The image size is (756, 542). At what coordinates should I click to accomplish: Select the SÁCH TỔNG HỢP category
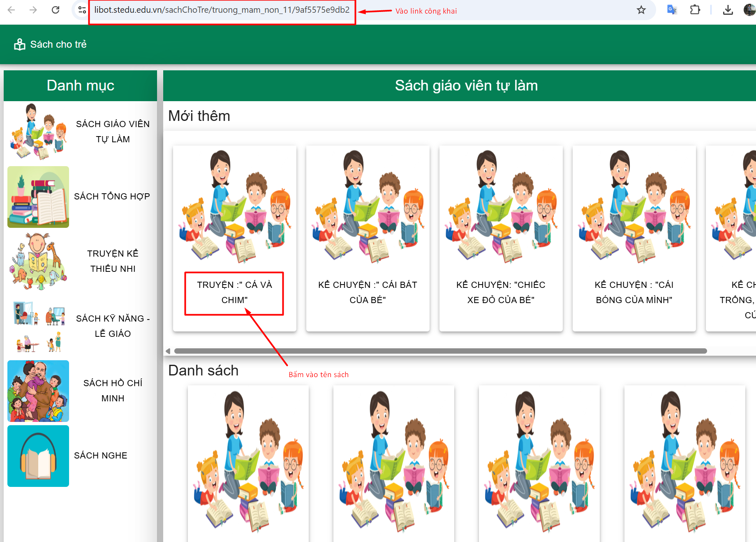(x=112, y=197)
